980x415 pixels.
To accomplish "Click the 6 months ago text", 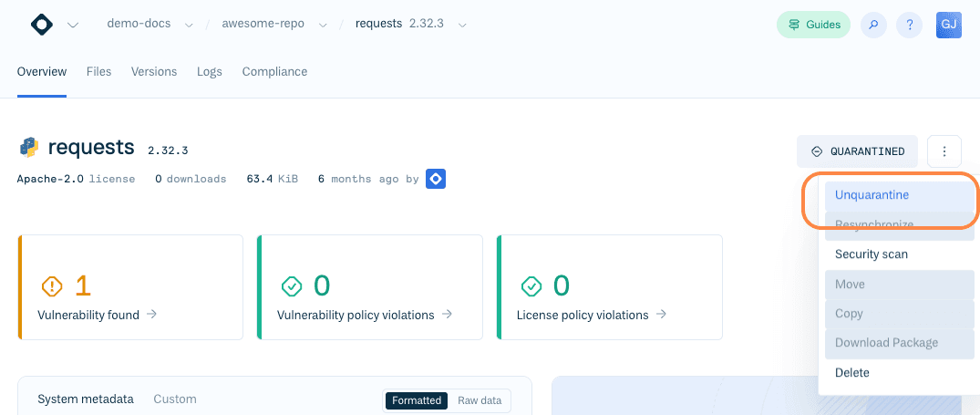I will (x=359, y=179).
